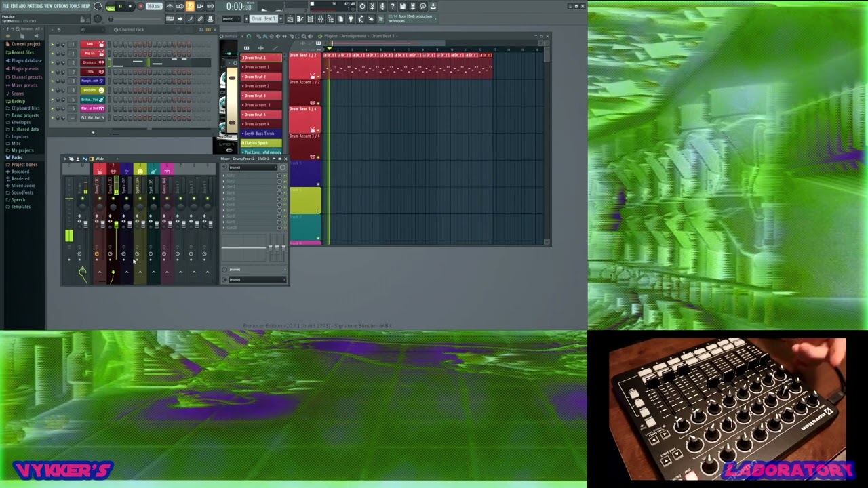Viewport: 868px width, 488px height.
Task: Open the channel rack All filter dropdown
Action: point(92,29)
